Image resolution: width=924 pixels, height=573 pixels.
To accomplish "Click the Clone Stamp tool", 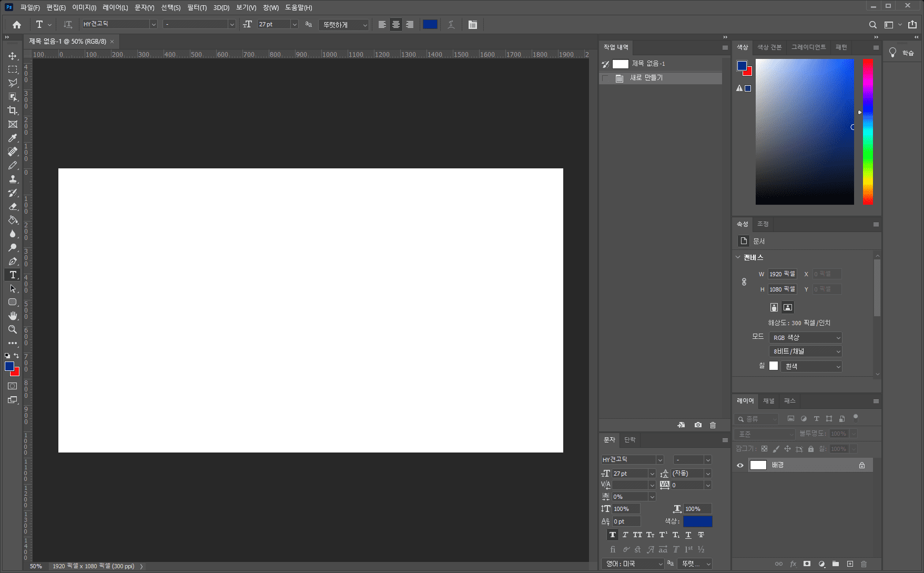I will (x=13, y=179).
